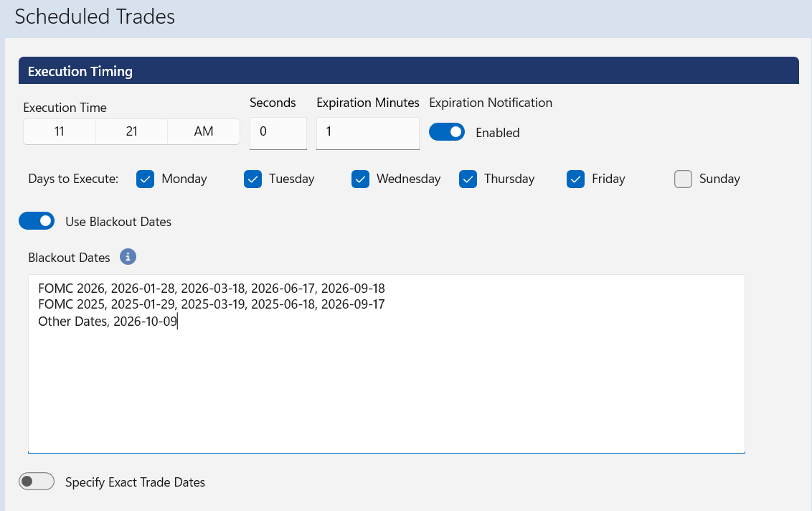Disable Use Blackout Dates switch
The image size is (812, 511).
pos(37,221)
